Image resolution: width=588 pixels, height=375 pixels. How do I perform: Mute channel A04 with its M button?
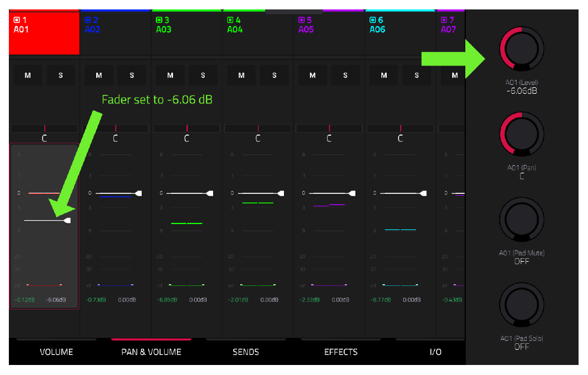(241, 75)
